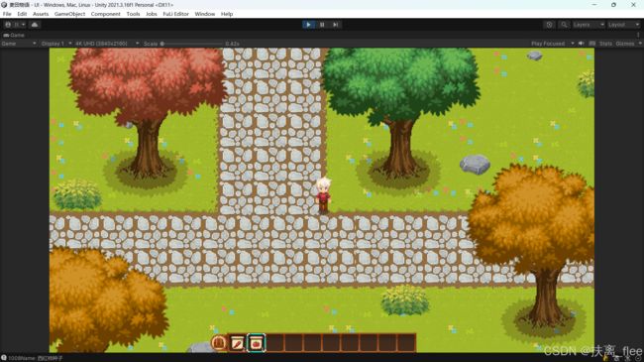Open the Game view mode dropdown
644x362 pixels.
pyautogui.click(x=19, y=44)
